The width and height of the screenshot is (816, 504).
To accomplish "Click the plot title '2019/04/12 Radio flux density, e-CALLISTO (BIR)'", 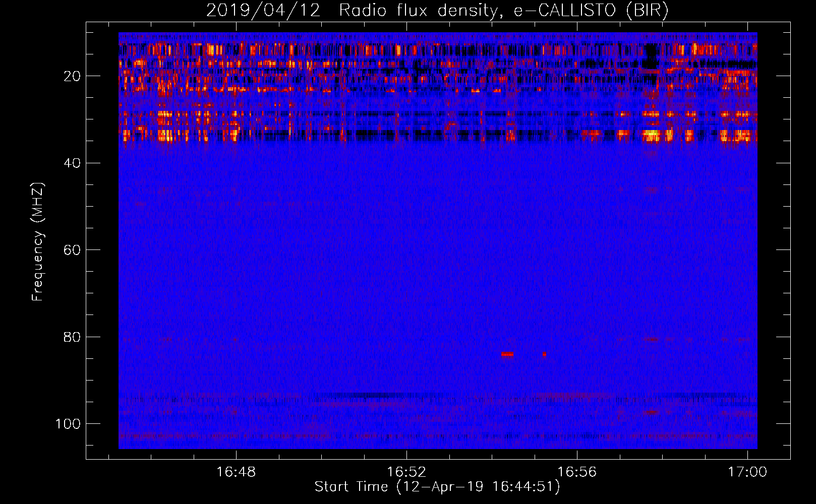I will click(x=437, y=10).
